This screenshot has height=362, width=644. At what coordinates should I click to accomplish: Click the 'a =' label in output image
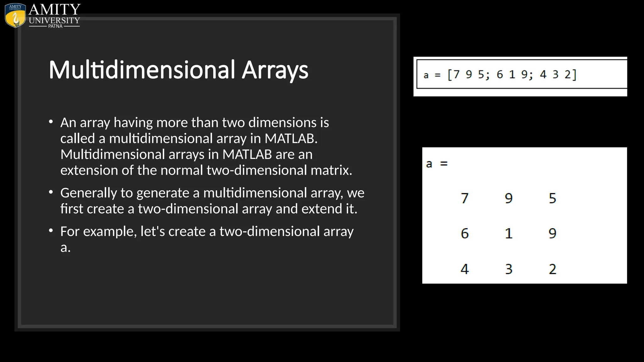pyautogui.click(x=436, y=164)
